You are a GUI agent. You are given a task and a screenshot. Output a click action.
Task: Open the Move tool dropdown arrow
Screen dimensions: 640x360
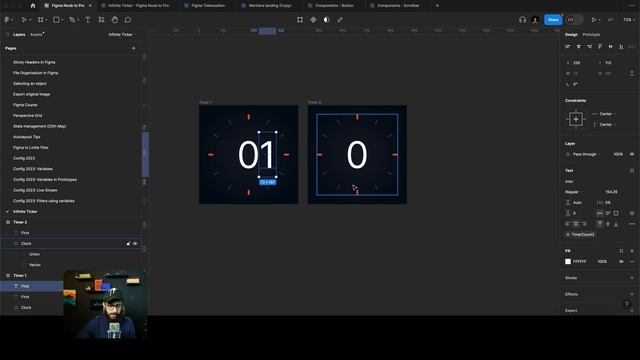point(29,20)
